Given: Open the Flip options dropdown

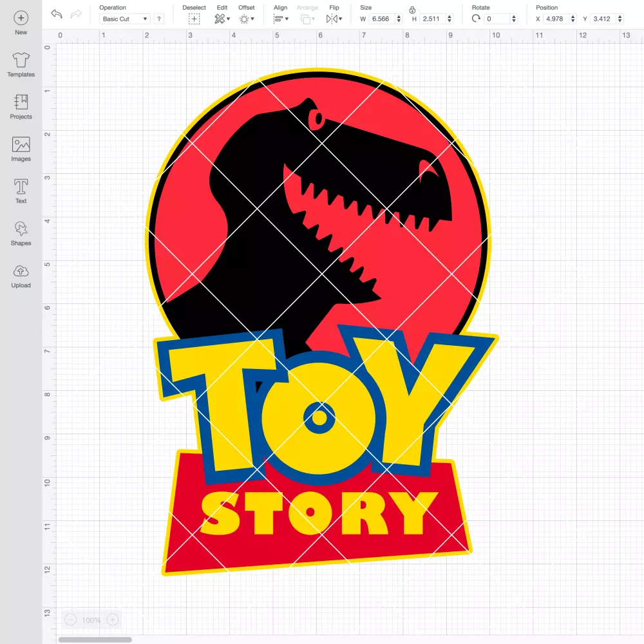Looking at the screenshot, I should tap(334, 19).
